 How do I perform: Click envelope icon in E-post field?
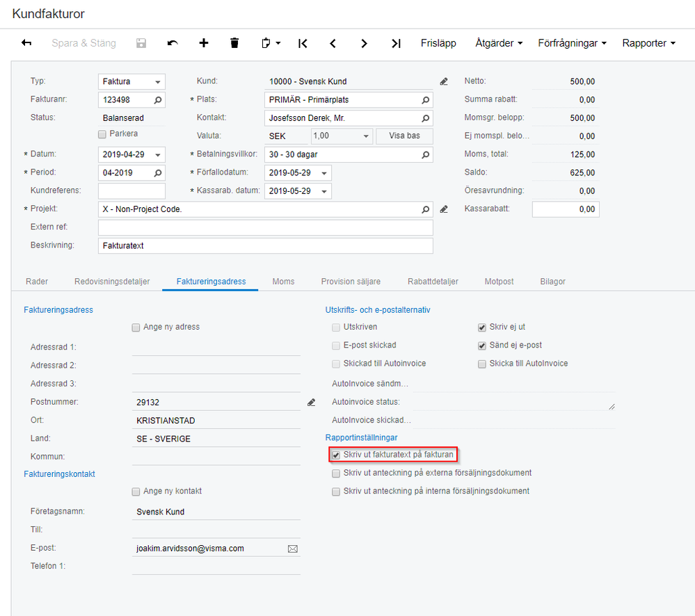292,549
